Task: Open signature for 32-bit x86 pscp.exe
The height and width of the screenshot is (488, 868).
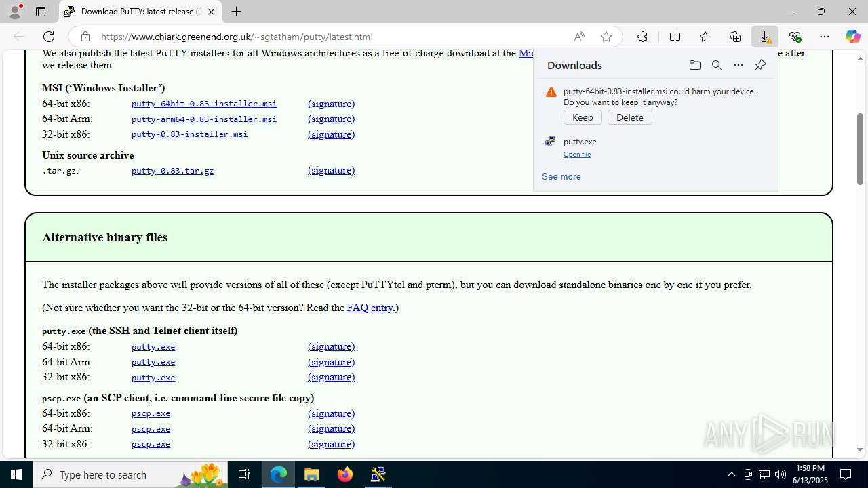Action: coord(332,444)
